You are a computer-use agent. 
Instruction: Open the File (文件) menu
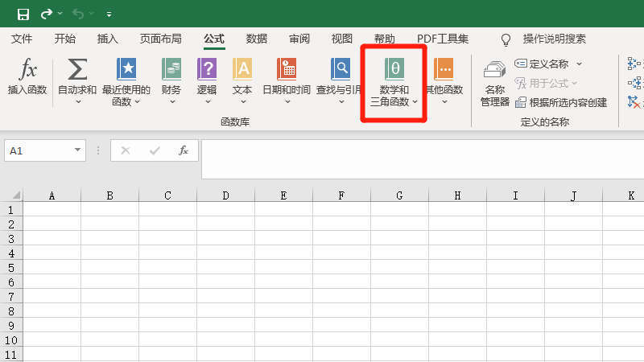point(22,39)
